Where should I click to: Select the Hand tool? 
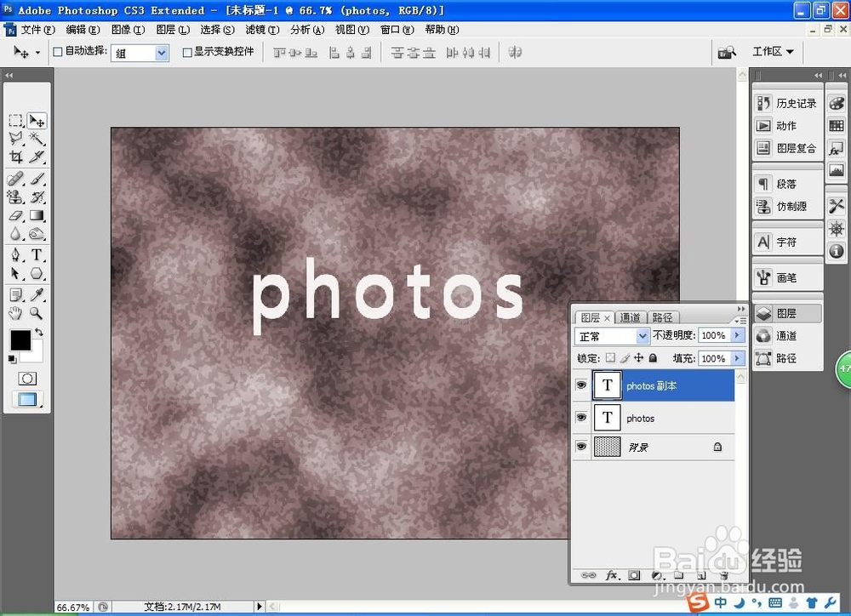tap(15, 313)
